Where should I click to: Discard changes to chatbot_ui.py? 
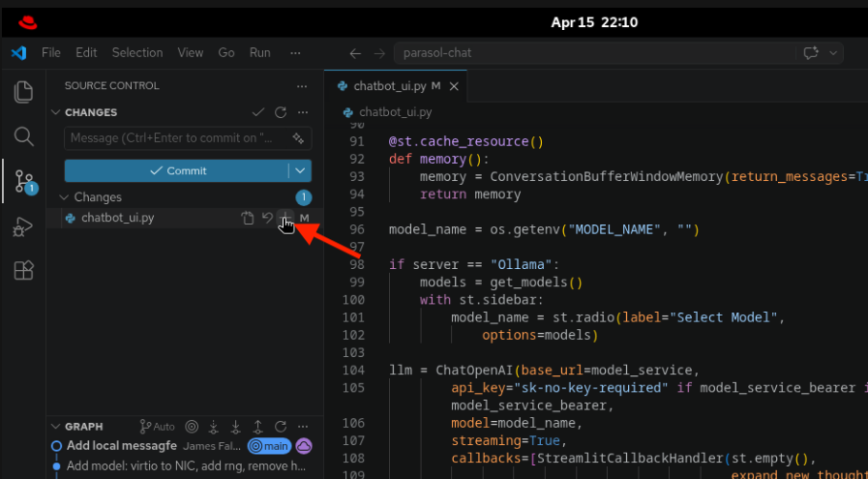(x=267, y=219)
